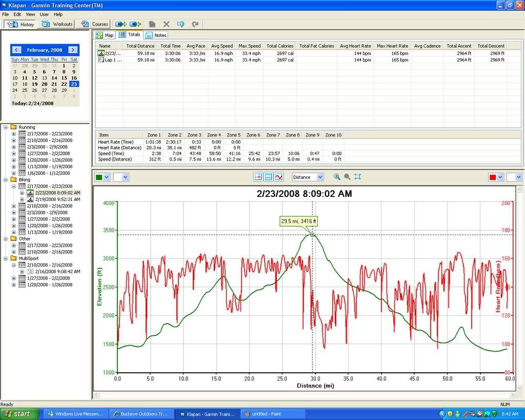The image size is (525, 420).
Task: Click the grayed-out icon left of Delete
Action: [152, 24]
